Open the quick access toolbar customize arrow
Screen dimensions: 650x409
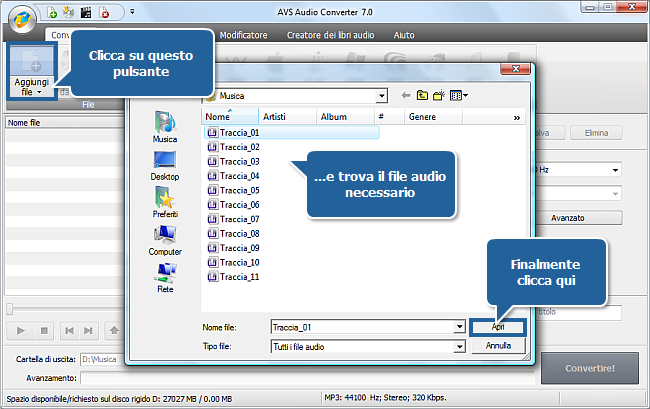(132, 12)
